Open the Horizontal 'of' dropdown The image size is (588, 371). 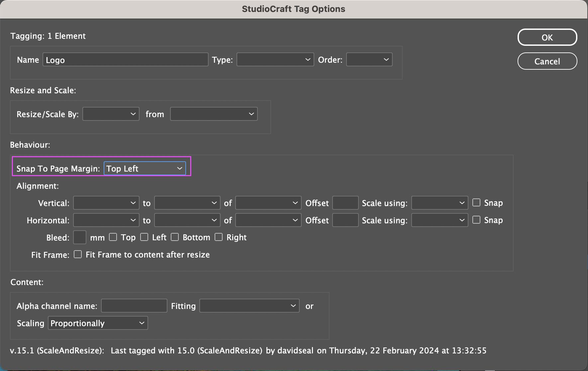pyautogui.click(x=268, y=220)
